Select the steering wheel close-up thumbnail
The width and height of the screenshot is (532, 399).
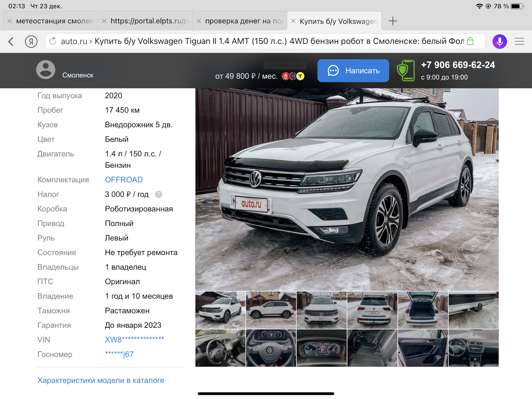point(271,348)
